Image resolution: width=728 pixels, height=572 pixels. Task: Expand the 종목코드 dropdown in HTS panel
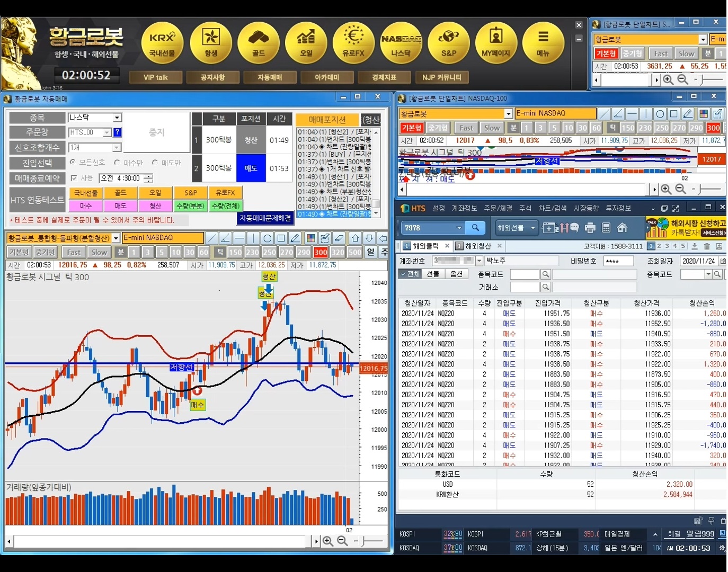click(x=708, y=274)
